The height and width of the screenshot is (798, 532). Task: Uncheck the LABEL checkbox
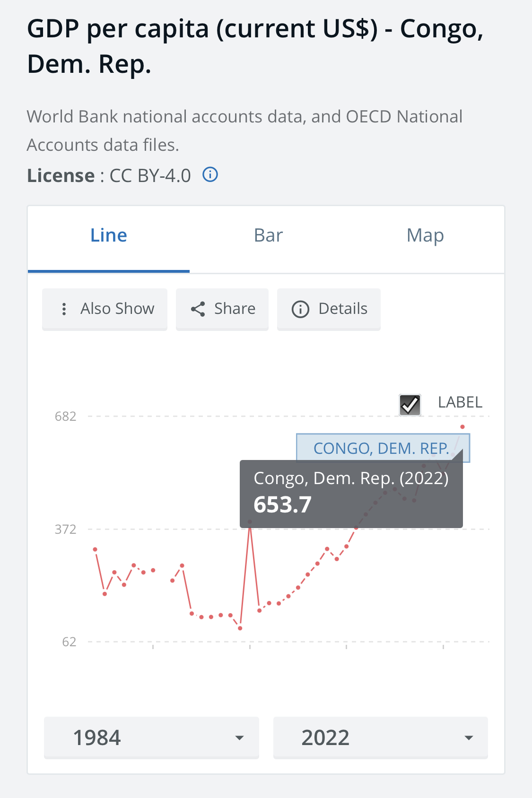410,405
